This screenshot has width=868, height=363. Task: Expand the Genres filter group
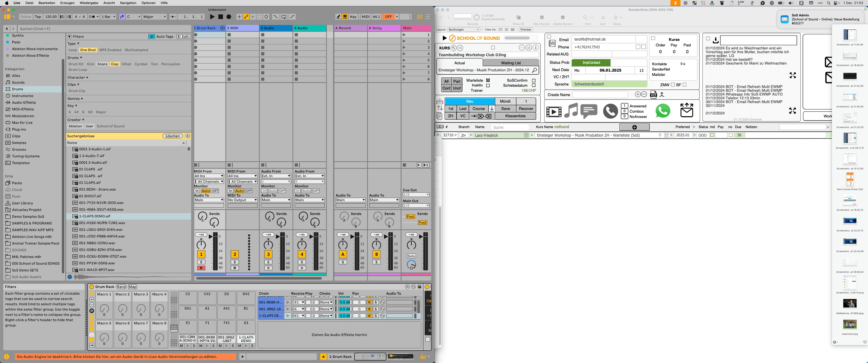click(75, 99)
